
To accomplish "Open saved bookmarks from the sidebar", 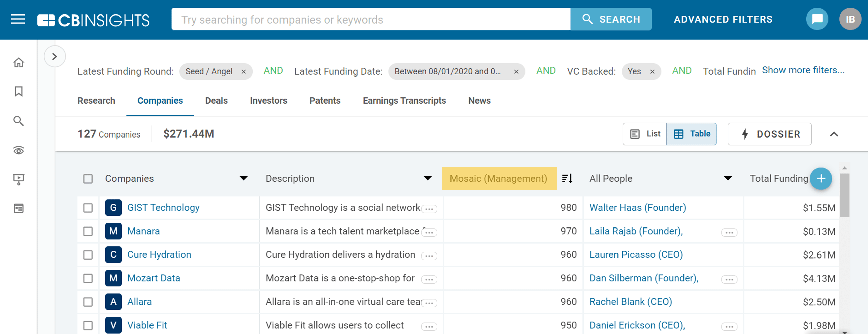I will click(19, 91).
